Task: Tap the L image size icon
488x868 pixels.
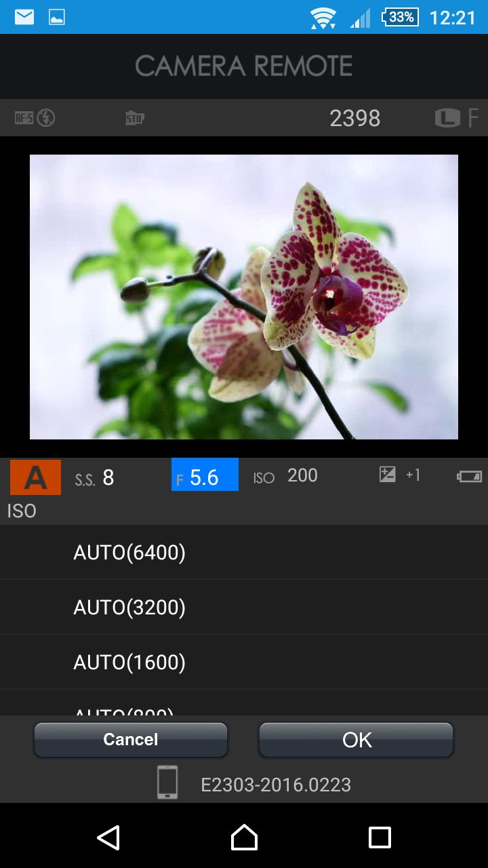Action: [447, 118]
